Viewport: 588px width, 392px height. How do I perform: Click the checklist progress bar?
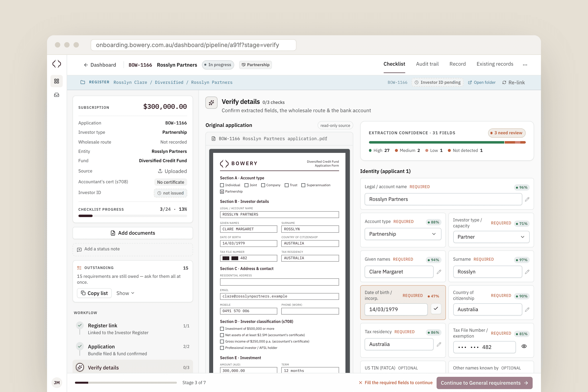click(x=133, y=216)
